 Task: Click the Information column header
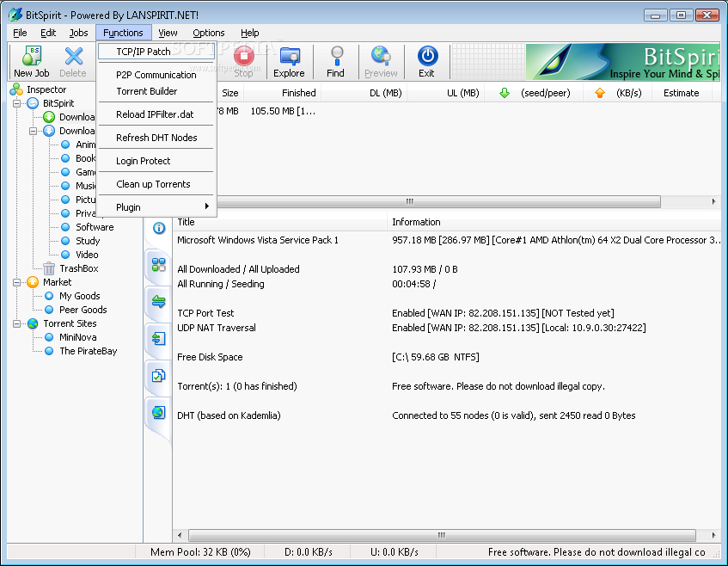click(x=554, y=222)
